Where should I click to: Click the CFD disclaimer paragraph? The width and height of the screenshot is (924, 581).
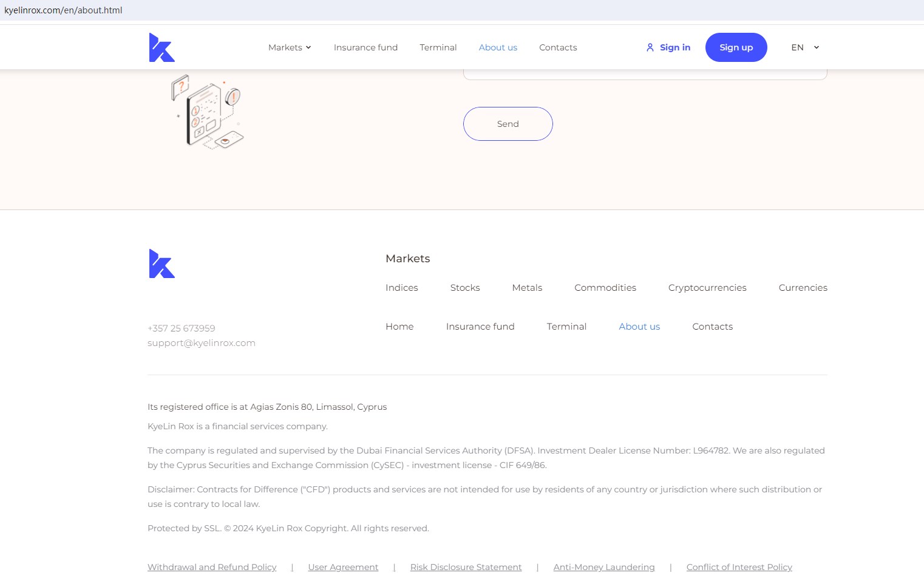(485, 497)
